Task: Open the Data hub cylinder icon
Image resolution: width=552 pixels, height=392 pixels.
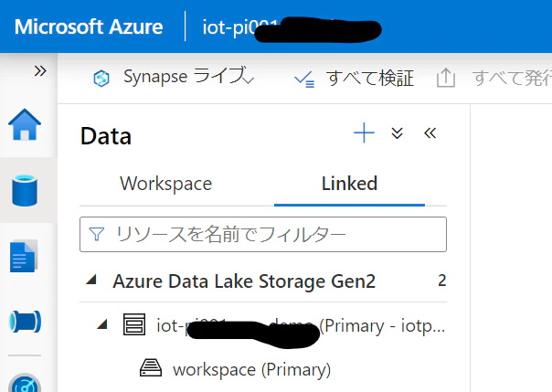Action: tap(25, 190)
